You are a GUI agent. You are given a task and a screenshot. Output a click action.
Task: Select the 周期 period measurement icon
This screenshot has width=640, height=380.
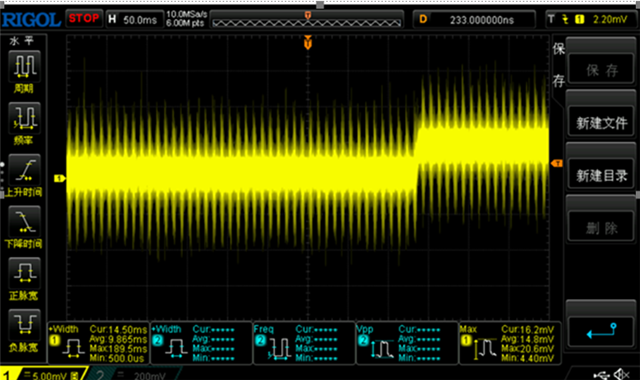(24, 66)
